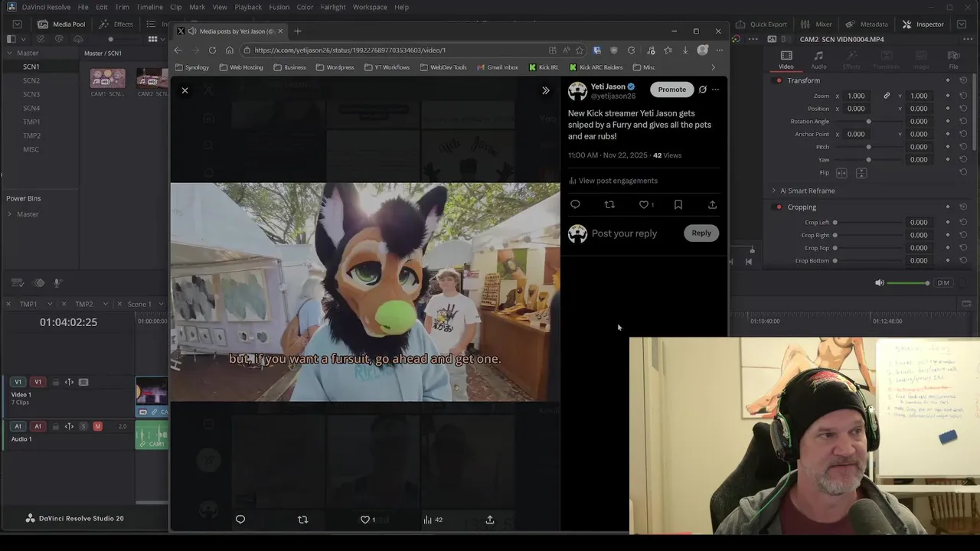Repost from the sidebar action row
980x551 pixels.
[609, 204]
